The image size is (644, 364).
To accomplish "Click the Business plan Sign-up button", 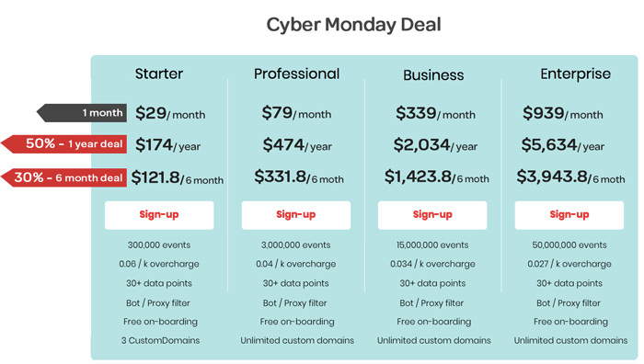I will [x=432, y=215].
